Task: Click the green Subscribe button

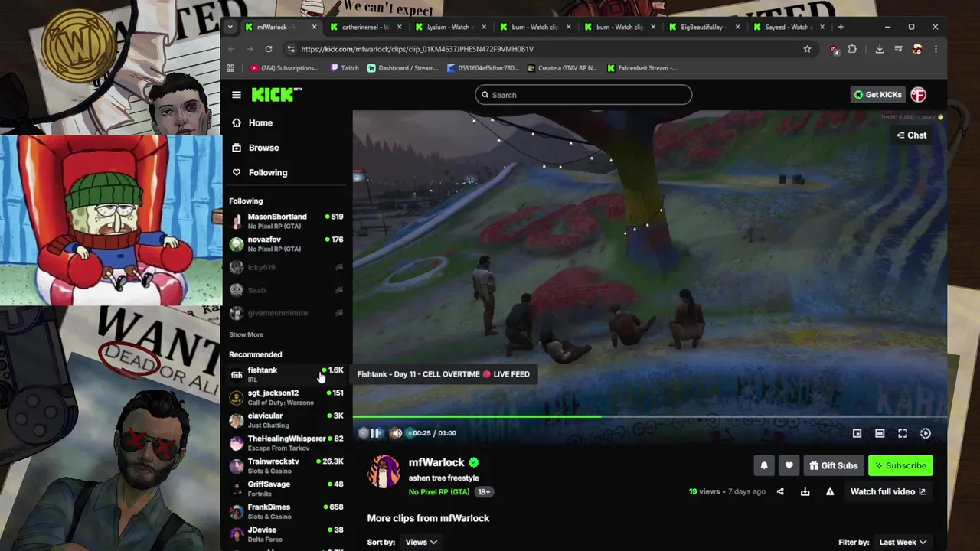Action: pyautogui.click(x=901, y=465)
